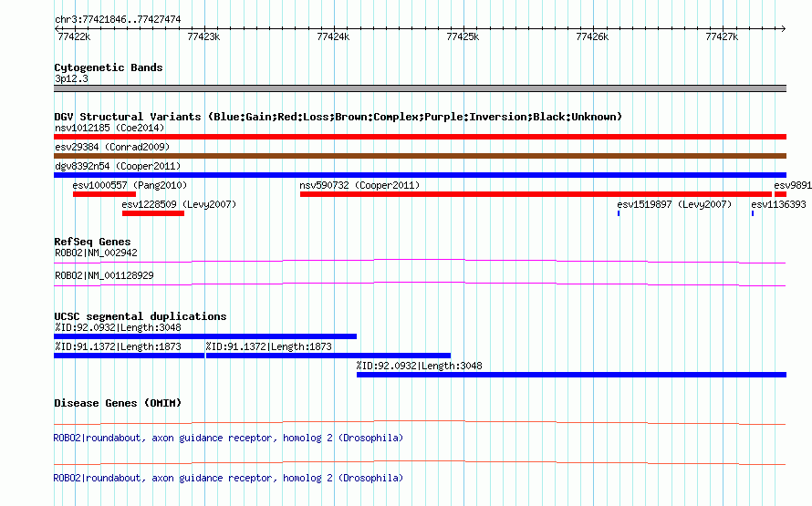The width and height of the screenshot is (812, 506).
Task: Click the %ID:92.0932 label above the bar ending at 77427k
Action: click(419, 366)
